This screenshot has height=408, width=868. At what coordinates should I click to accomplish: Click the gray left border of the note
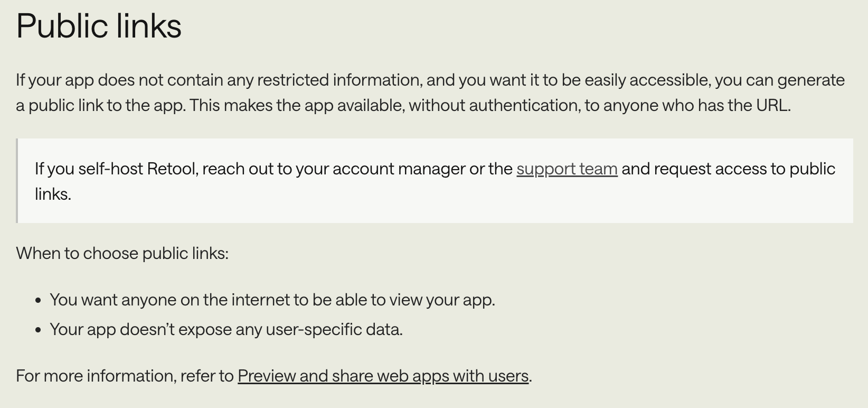click(x=17, y=181)
